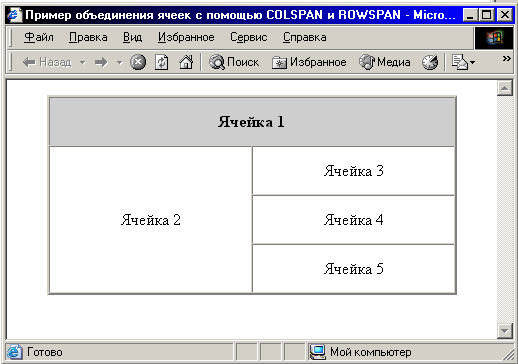
Task: Click the window resize grip corner
Action: pos(509,355)
